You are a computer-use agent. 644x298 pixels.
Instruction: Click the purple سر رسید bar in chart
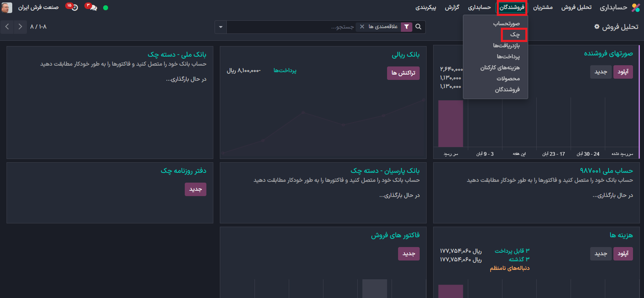[450, 124]
